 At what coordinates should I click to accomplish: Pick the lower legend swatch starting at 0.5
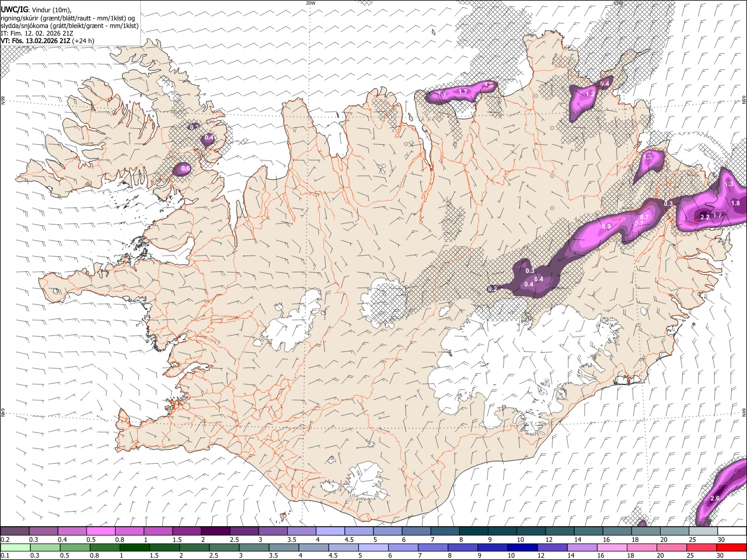pyautogui.click(x=76, y=547)
